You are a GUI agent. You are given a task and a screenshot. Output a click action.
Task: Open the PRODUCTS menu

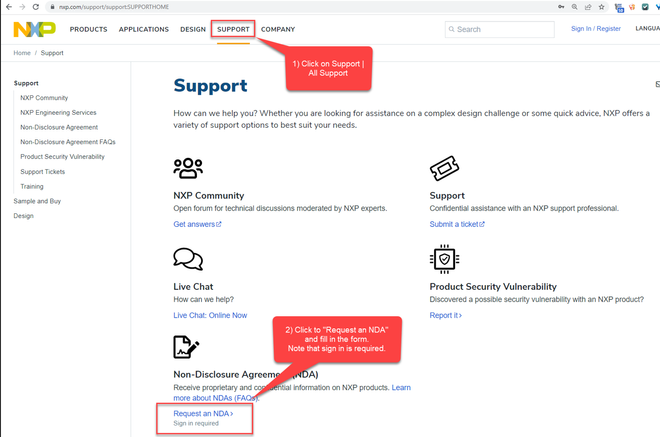tap(88, 29)
